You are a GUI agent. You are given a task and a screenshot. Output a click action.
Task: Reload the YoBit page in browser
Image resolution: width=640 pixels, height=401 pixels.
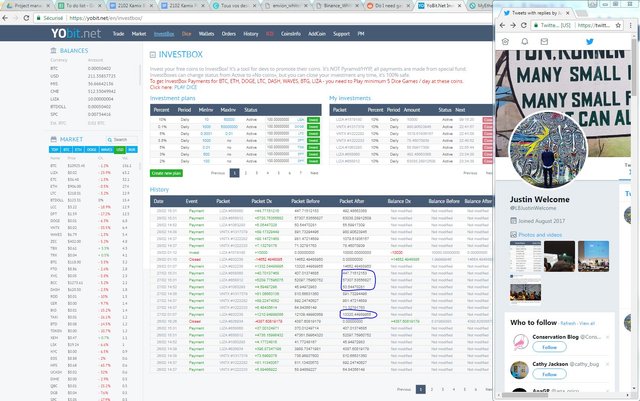coord(26,18)
